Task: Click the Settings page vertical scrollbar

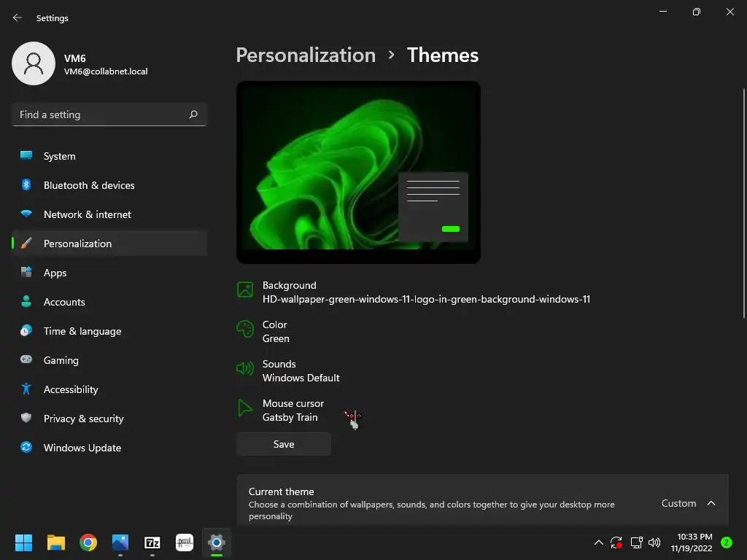Action: point(743,204)
